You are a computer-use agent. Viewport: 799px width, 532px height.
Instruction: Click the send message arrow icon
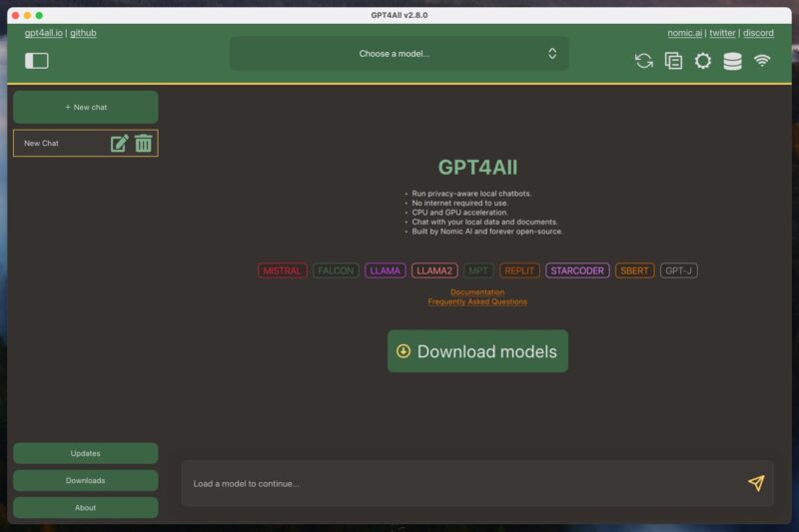[756, 483]
